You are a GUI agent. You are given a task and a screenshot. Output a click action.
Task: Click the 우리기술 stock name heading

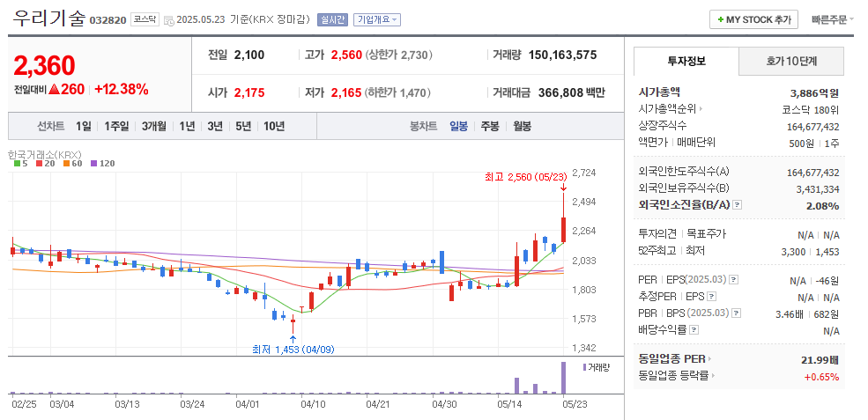48,18
